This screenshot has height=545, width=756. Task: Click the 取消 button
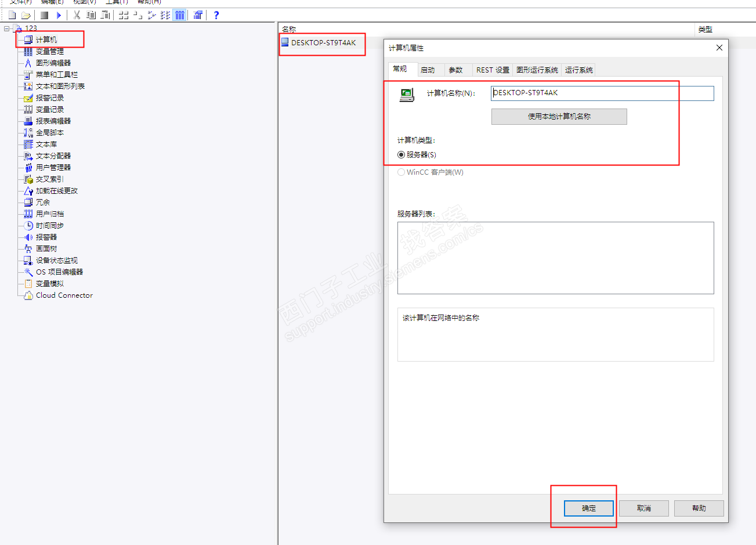point(644,508)
